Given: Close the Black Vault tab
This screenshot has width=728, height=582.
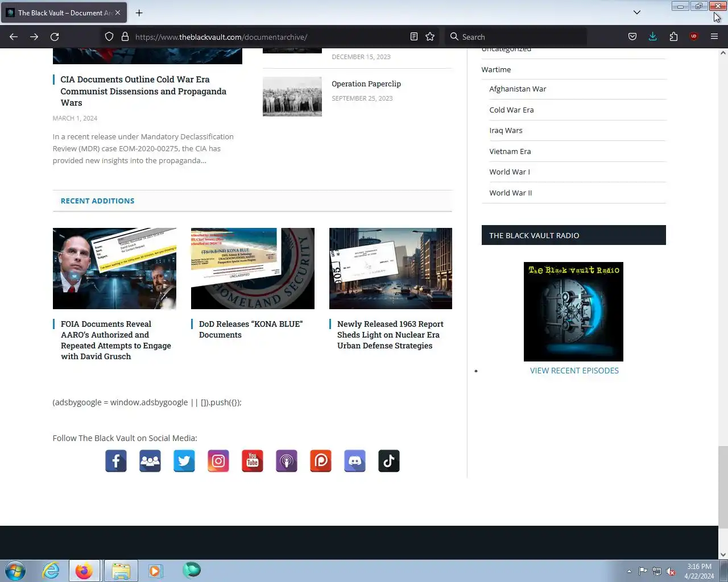Looking at the screenshot, I should [x=118, y=13].
